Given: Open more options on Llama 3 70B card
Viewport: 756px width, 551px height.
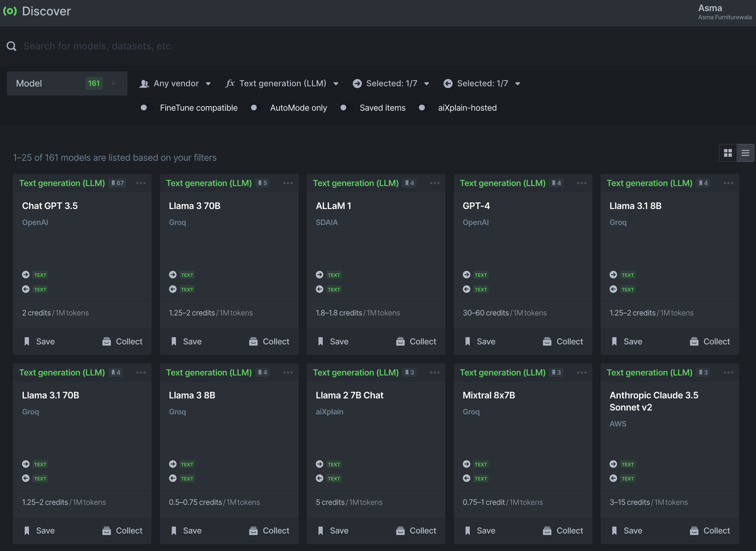Looking at the screenshot, I should coord(288,183).
